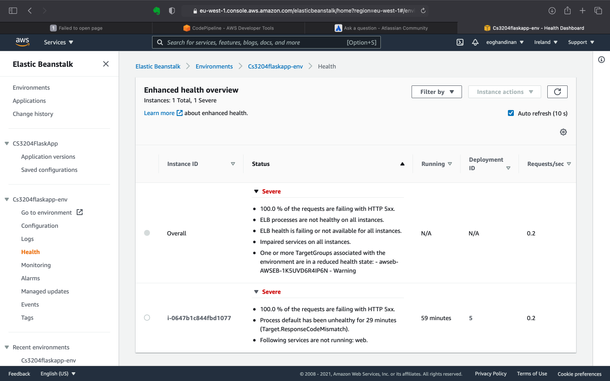Open the Monitoring sidebar item
This screenshot has width=610, height=381.
(36, 265)
